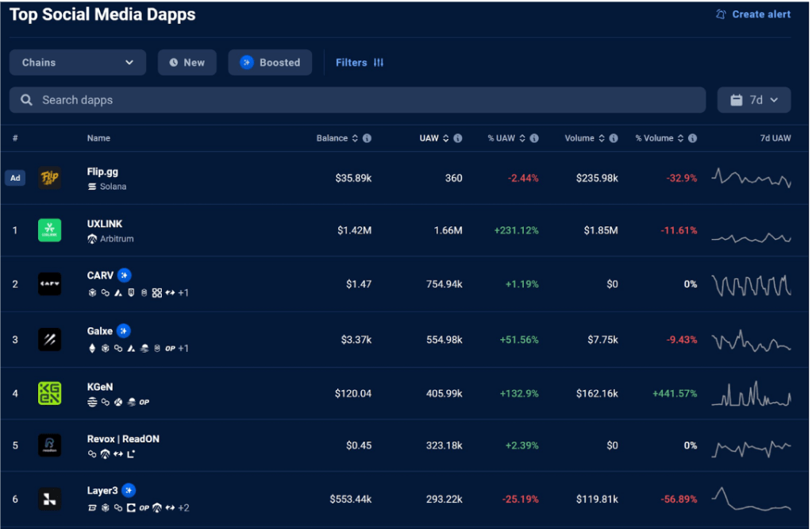
Task: Click the Revox ReadON logo icon
Action: [x=50, y=446]
